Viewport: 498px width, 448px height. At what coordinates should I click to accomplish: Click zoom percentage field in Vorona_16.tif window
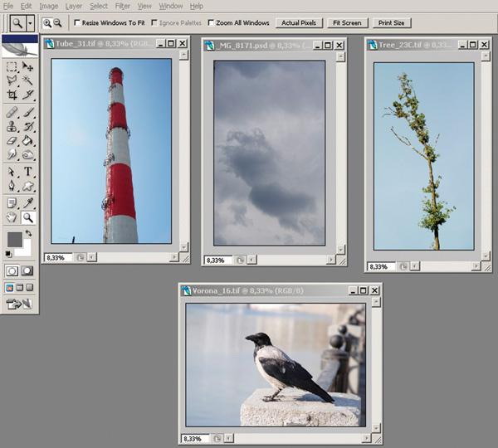click(x=193, y=438)
